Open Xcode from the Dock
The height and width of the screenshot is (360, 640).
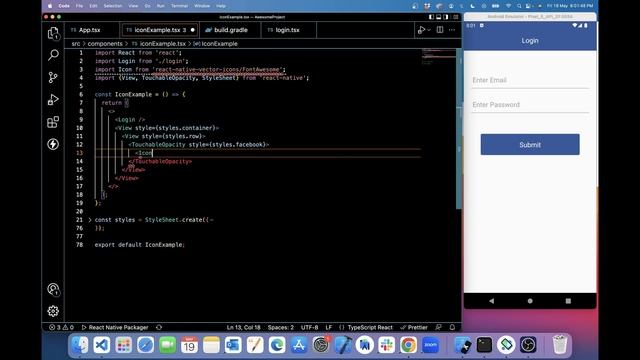343,345
